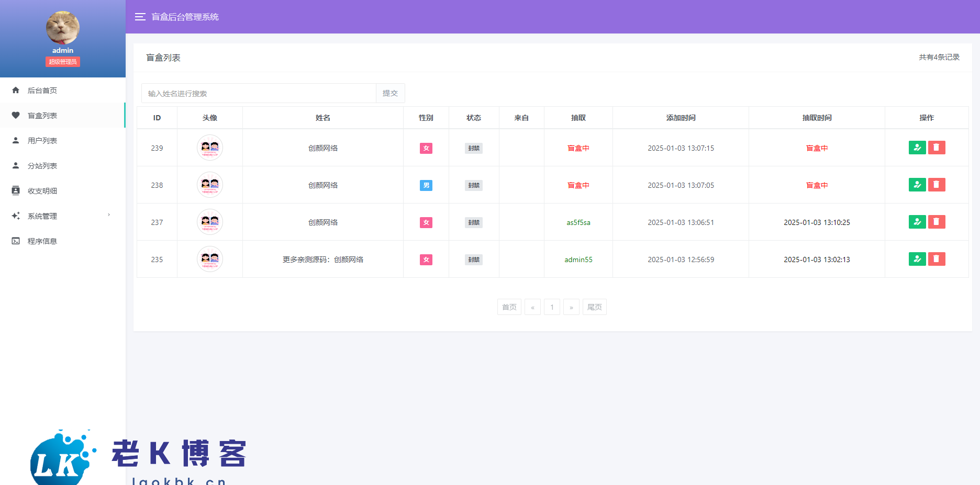Click green edit icon for record 237
The image size is (980, 485).
click(917, 222)
